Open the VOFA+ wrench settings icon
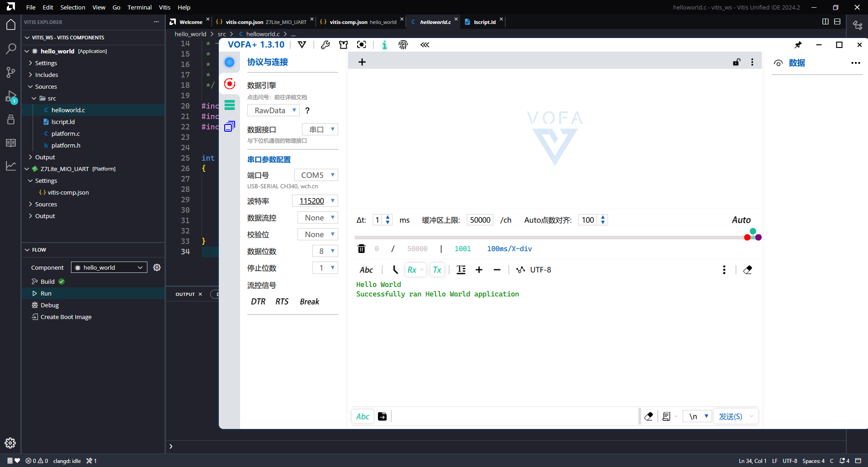The width and height of the screenshot is (868, 467). point(325,45)
